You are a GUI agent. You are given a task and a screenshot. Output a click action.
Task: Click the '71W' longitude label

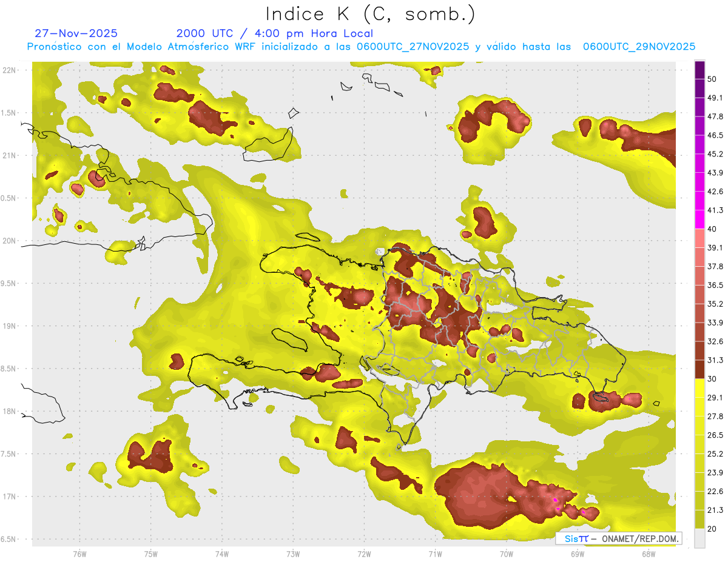pyautogui.click(x=435, y=553)
